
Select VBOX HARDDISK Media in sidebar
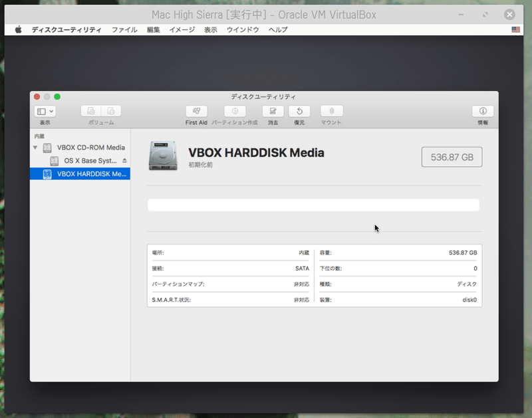pos(80,174)
